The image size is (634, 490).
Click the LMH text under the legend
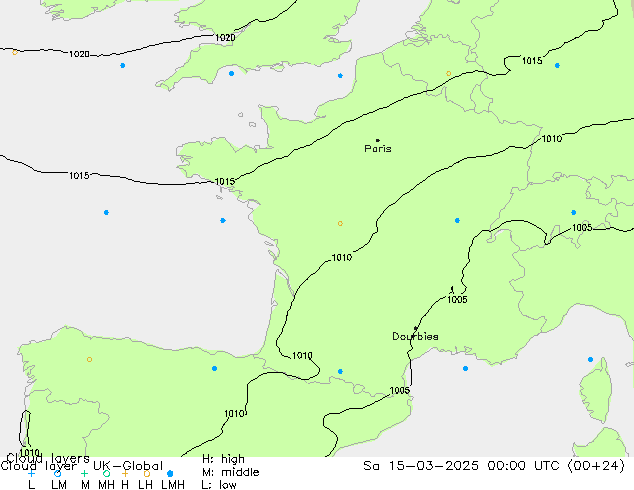tap(173, 485)
